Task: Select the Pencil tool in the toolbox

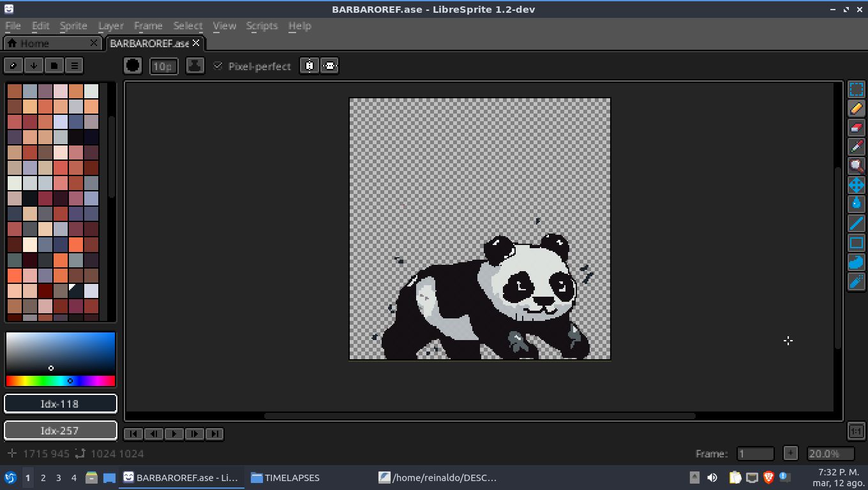Action: (x=857, y=108)
